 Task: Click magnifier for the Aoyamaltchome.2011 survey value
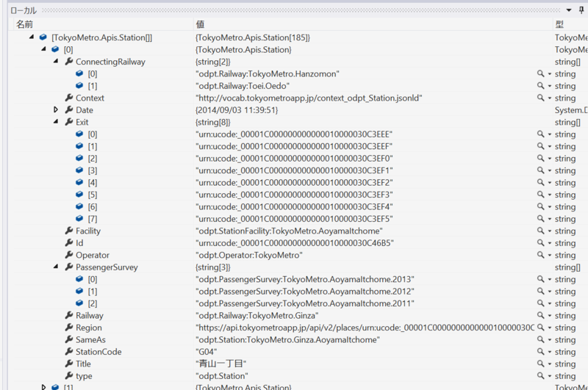coord(540,303)
